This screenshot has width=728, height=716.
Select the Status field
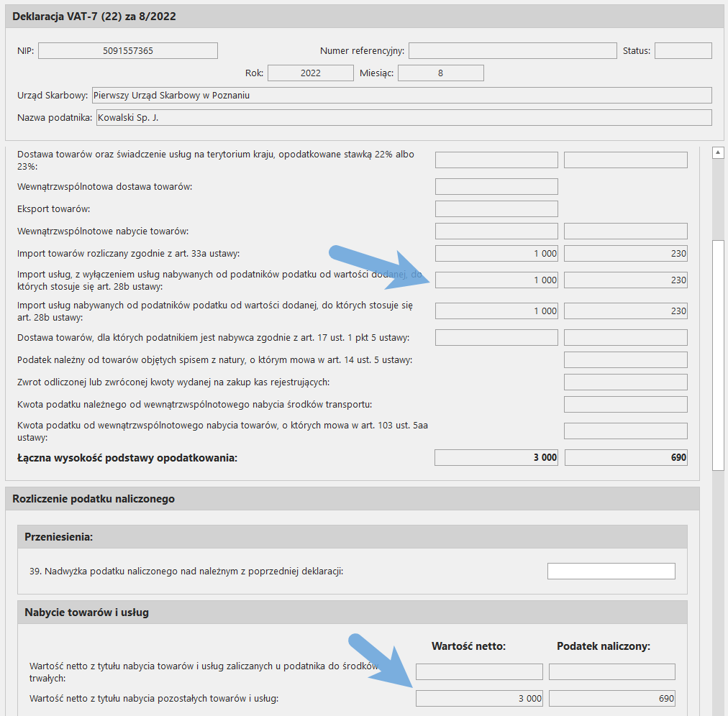pos(683,50)
